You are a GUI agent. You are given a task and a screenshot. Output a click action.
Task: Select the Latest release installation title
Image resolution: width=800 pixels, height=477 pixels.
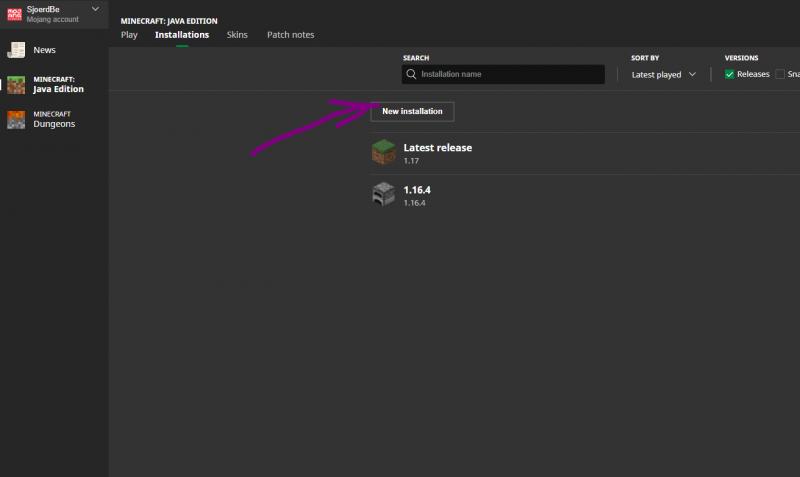pyautogui.click(x=437, y=147)
